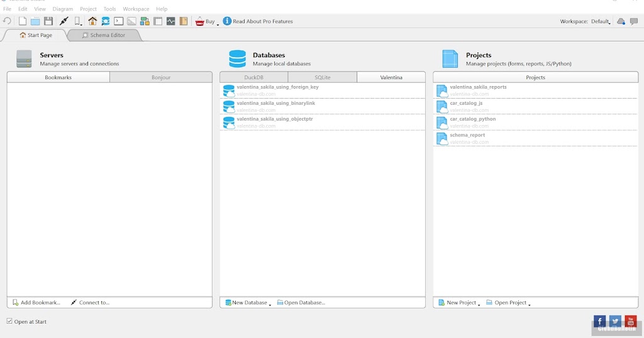Click Open Database button
The image size is (644, 338).
click(301, 303)
